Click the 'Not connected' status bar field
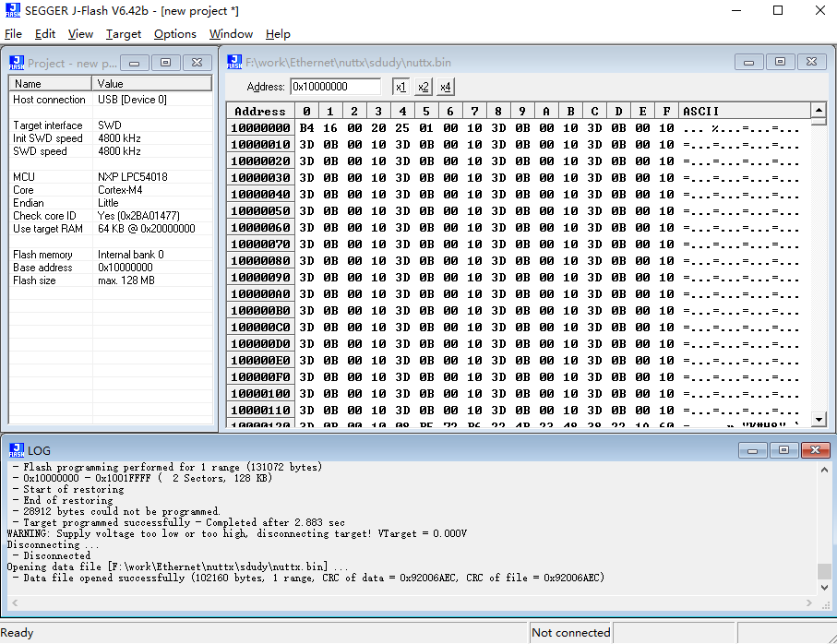This screenshot has height=644, width=837. [570, 633]
